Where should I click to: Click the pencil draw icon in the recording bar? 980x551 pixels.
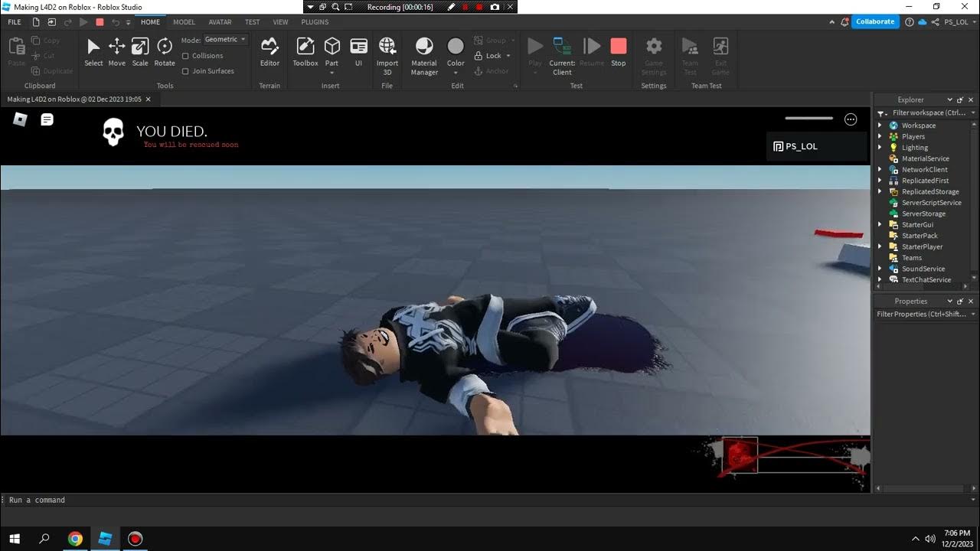[451, 7]
